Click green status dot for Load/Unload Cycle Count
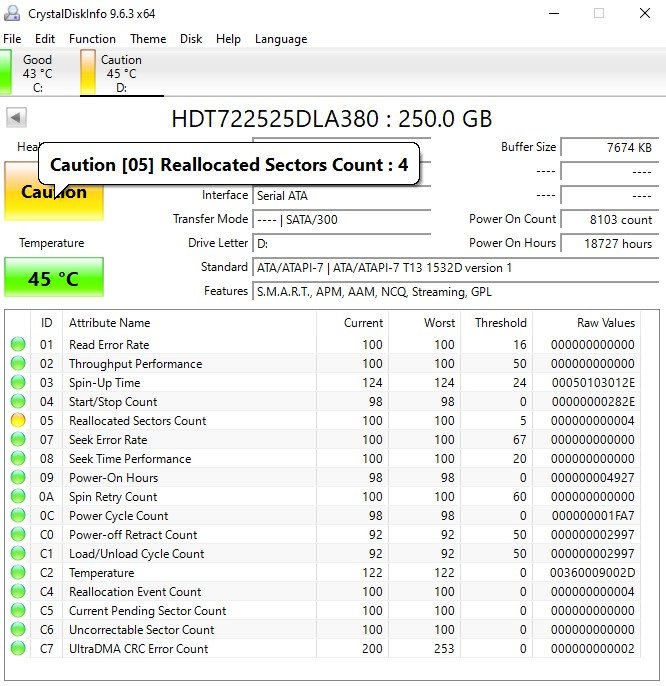 tap(18, 553)
